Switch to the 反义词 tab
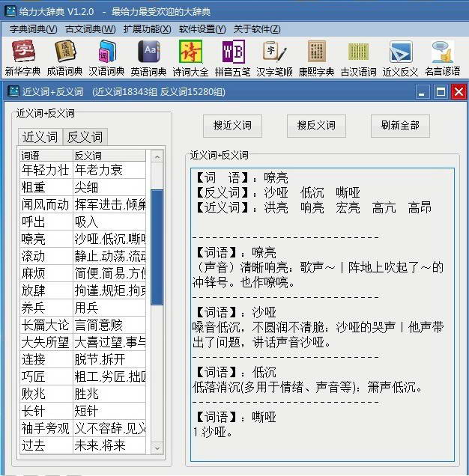This screenshot has height=476, width=469. point(85,137)
